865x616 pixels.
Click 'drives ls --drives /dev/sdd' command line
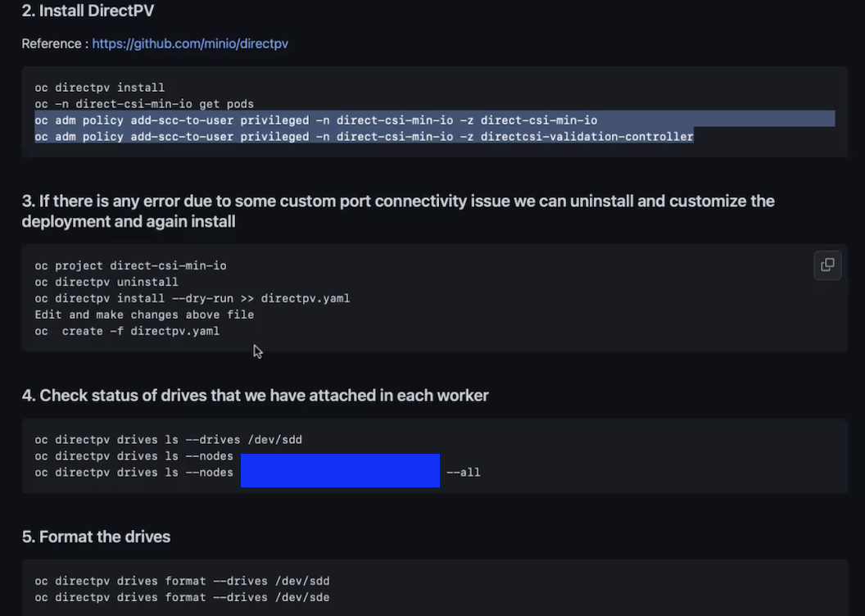point(168,440)
